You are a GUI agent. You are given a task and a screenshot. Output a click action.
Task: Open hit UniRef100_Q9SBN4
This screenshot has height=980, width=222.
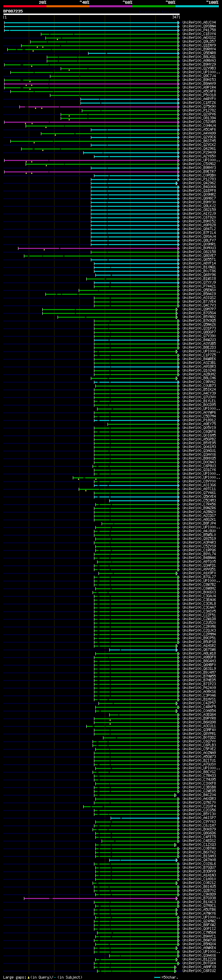coord(199,26)
